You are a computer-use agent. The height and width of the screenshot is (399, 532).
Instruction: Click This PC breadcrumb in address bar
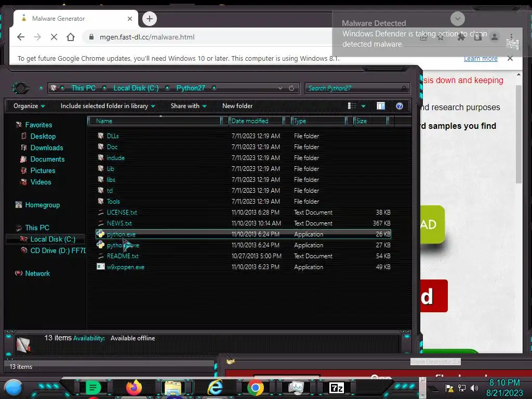pyautogui.click(x=83, y=88)
